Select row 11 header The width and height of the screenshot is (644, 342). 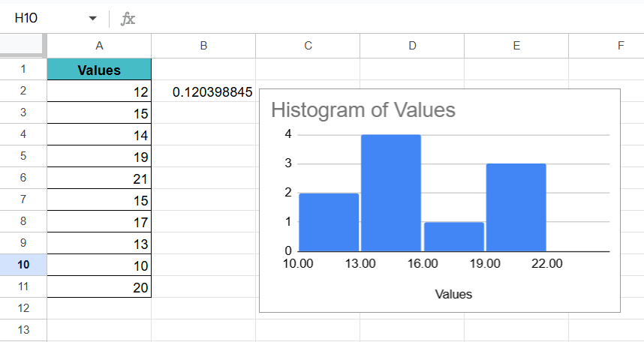click(x=23, y=286)
